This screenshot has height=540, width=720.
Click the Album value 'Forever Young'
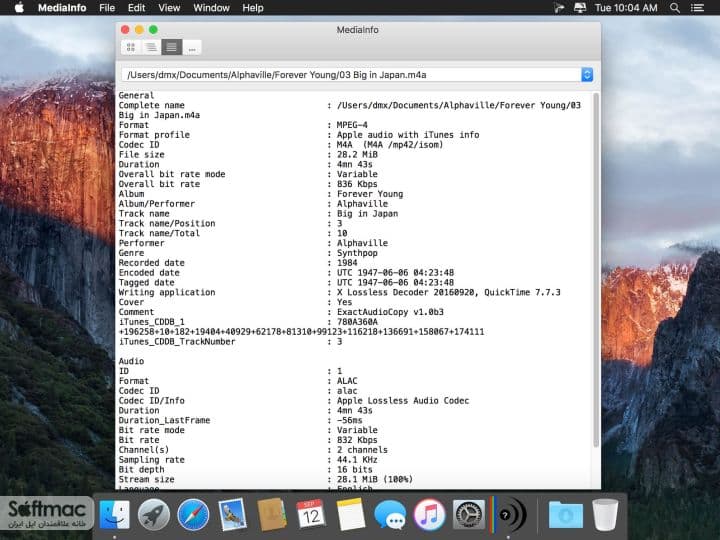click(x=370, y=194)
